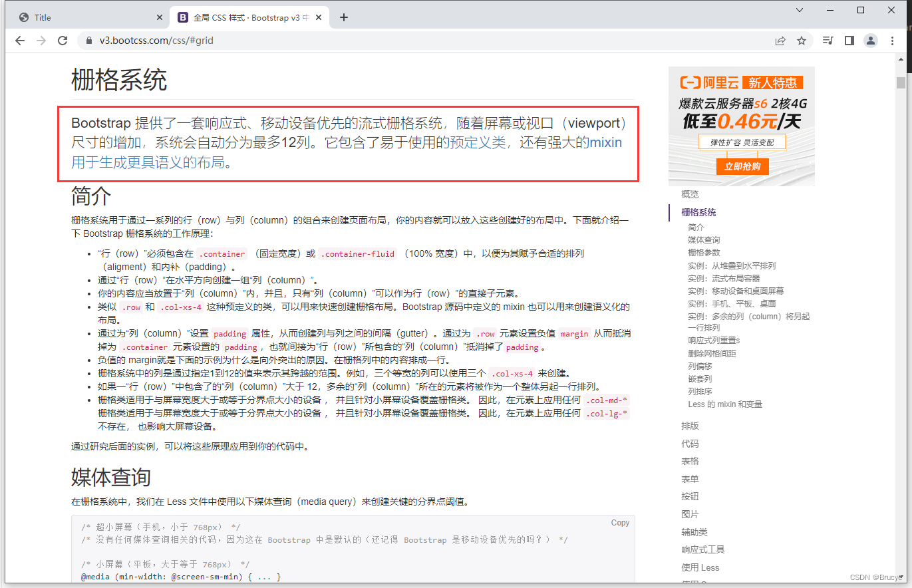Jump to 嵌套列 in sidebar
The image size is (912, 588).
click(700, 378)
